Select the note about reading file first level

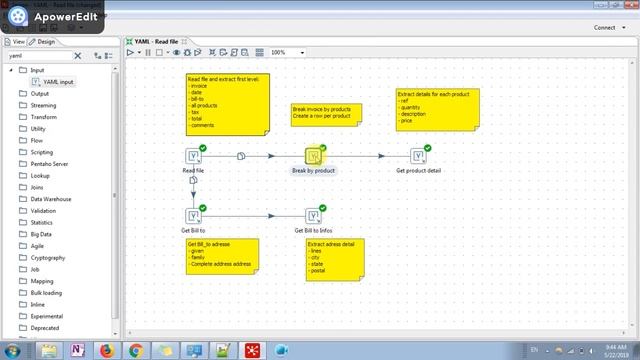228,104
